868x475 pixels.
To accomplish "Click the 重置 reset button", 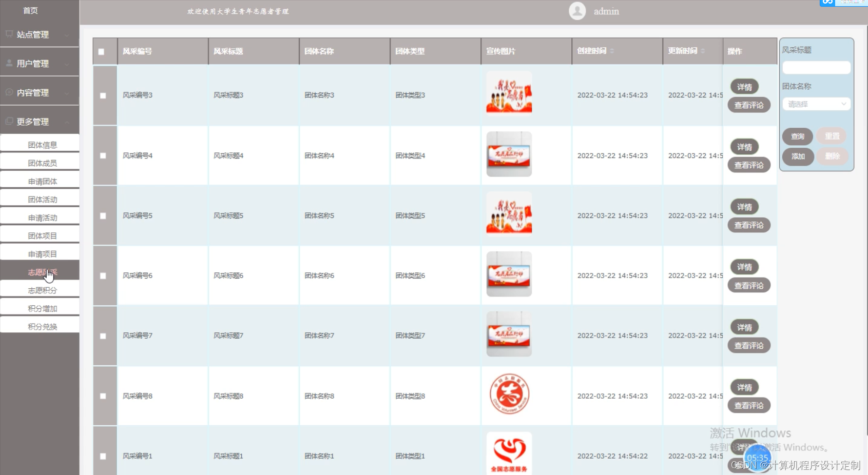I will [x=832, y=136].
